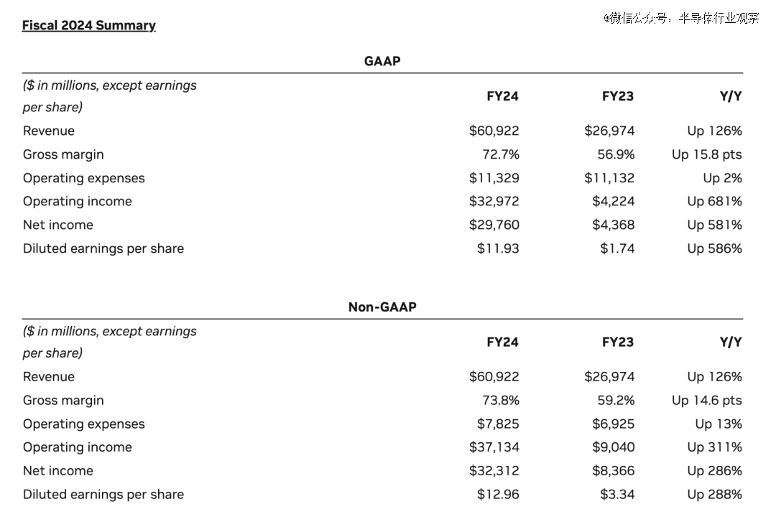Click Non-GAAP diluted EPS $12.96 value
This screenshot has height=532, width=776.
point(498,494)
